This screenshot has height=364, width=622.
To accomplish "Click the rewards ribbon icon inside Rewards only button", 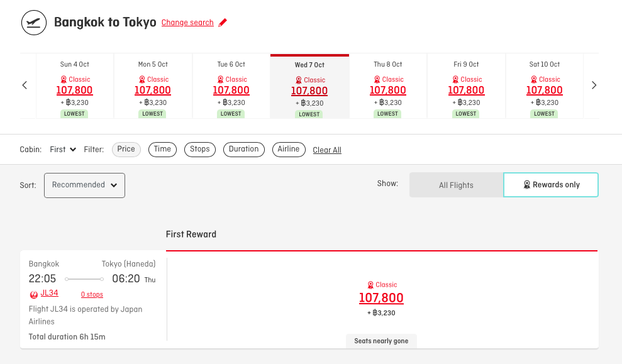I will coord(526,184).
